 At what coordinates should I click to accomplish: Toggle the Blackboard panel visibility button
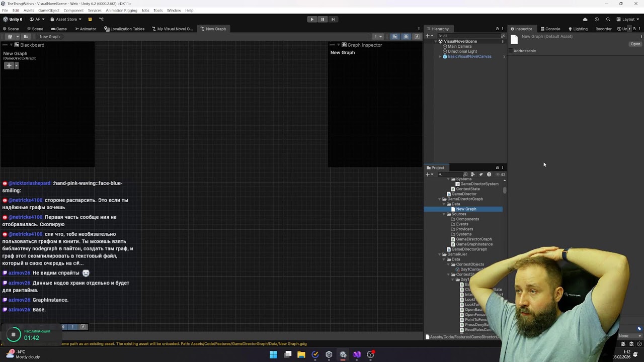[395, 37]
